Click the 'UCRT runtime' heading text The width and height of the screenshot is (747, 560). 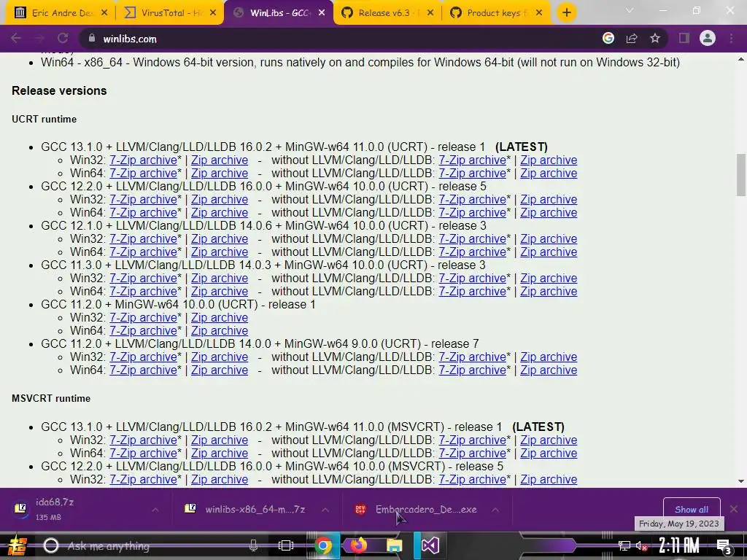(x=44, y=119)
